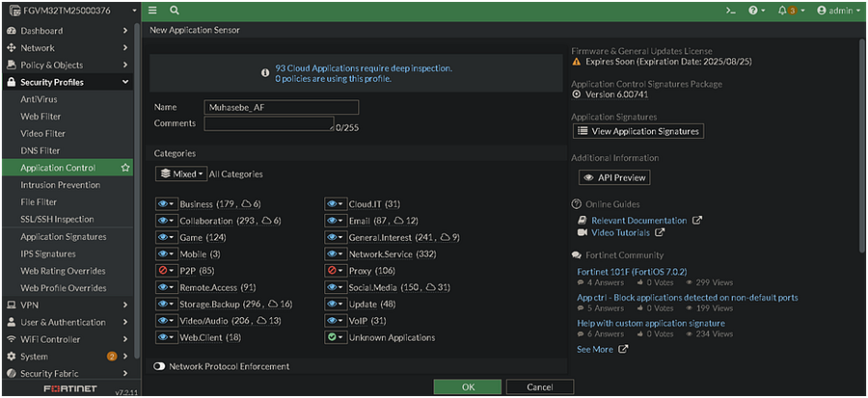The image size is (868, 398).
Task: Click the Comments text box
Action: coord(269,123)
